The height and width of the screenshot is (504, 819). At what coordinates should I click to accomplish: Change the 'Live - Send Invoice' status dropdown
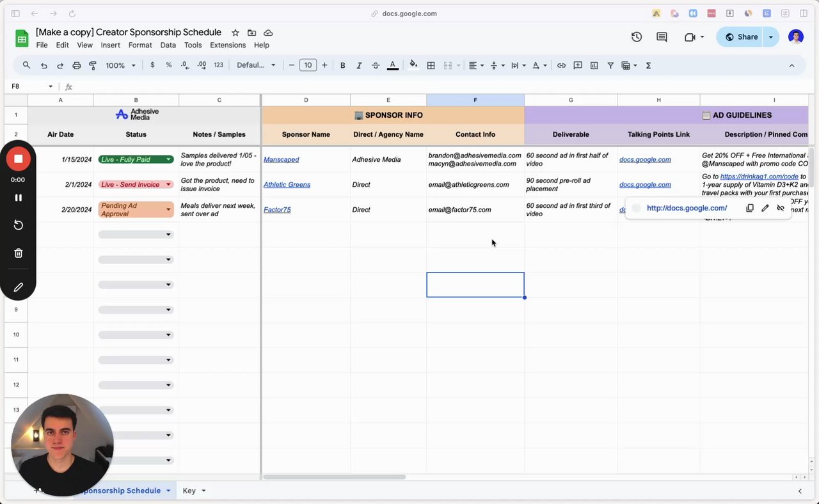coord(136,184)
